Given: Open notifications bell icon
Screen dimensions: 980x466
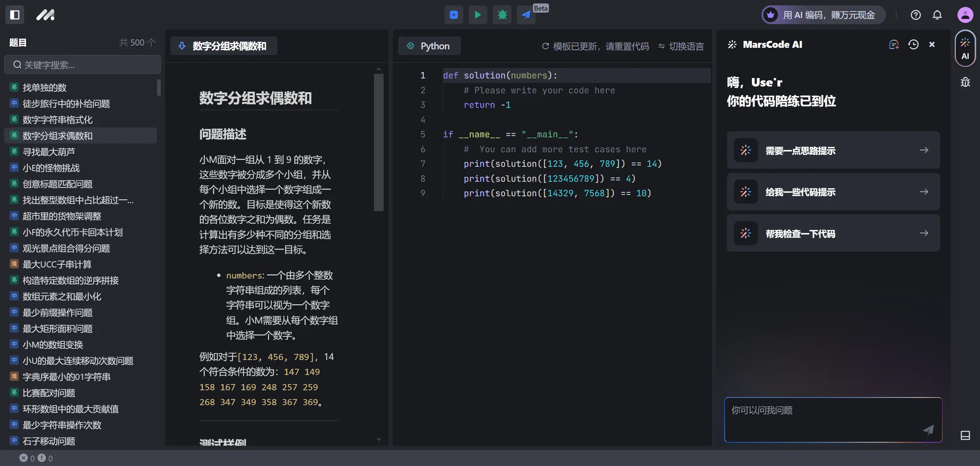Looking at the screenshot, I should pos(937,15).
